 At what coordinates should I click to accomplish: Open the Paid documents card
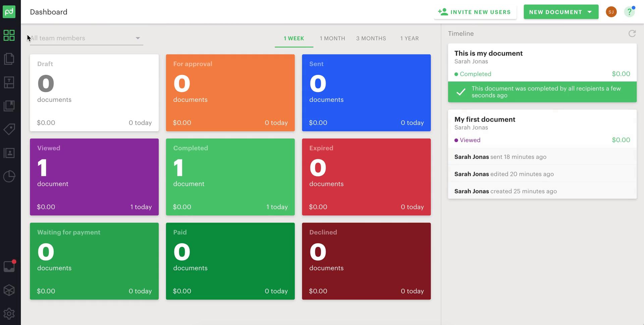(x=230, y=261)
